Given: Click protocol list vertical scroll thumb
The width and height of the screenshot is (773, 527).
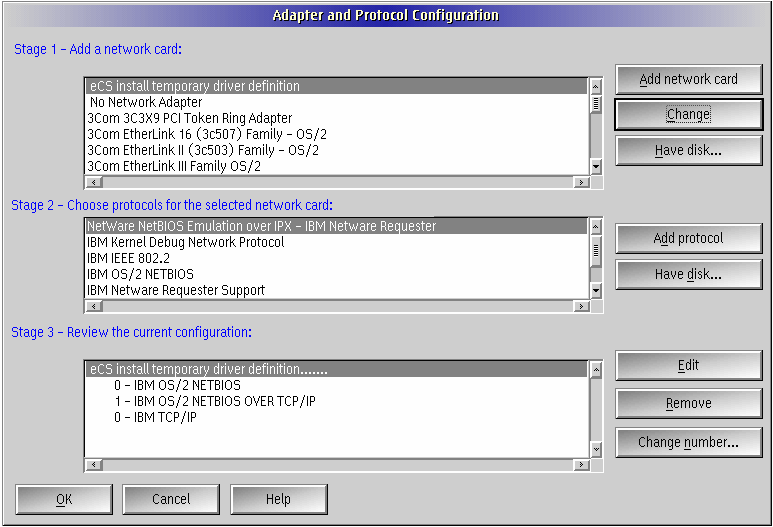Looking at the screenshot, I should (x=596, y=250).
